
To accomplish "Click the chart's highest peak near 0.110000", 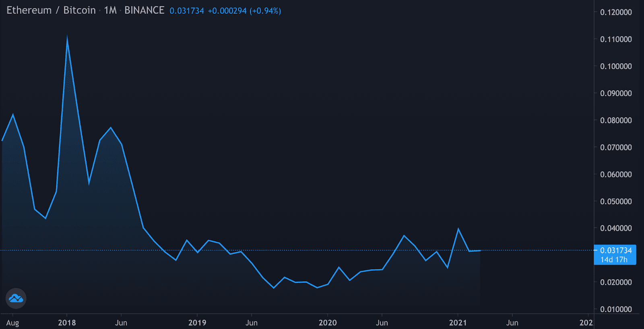I will [x=67, y=39].
